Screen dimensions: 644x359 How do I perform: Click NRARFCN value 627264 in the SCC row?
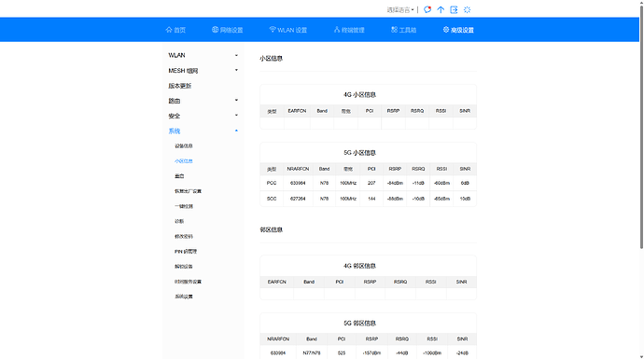(x=298, y=199)
